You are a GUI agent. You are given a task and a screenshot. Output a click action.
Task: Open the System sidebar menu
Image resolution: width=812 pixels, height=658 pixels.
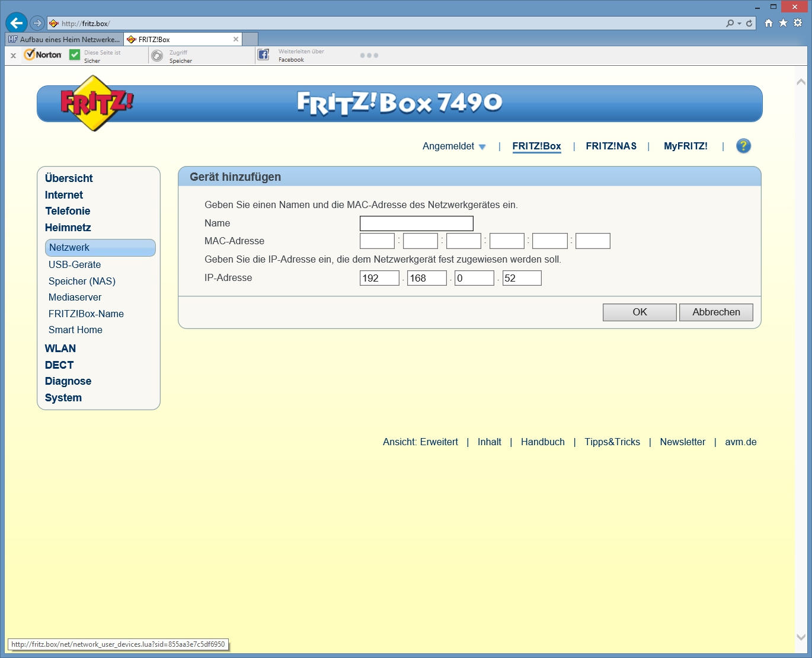pyautogui.click(x=63, y=398)
